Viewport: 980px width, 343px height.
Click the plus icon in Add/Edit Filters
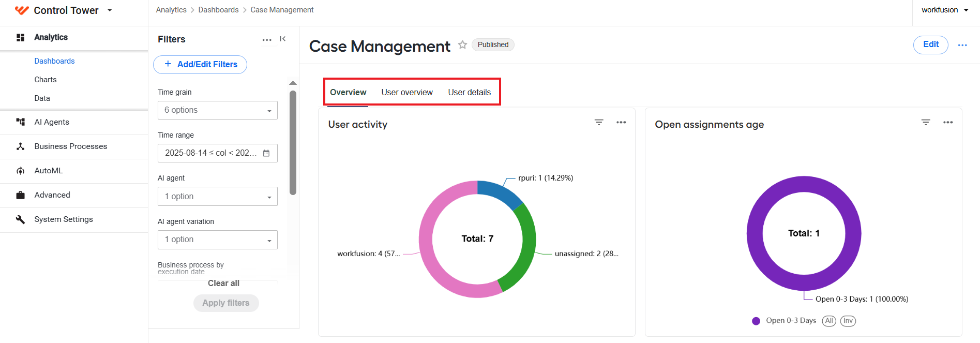pyautogui.click(x=168, y=64)
